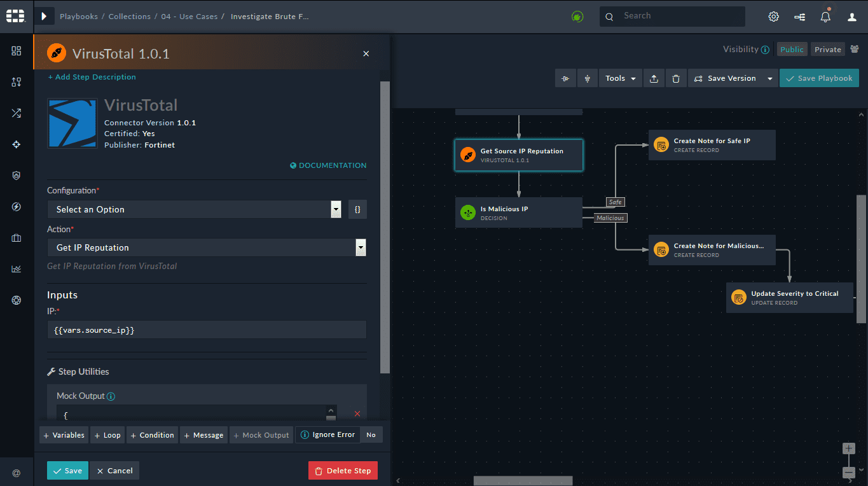Image resolution: width=868 pixels, height=486 pixels.
Task: Click the lifebuoy help icon in the left sidebar
Action: click(17, 300)
